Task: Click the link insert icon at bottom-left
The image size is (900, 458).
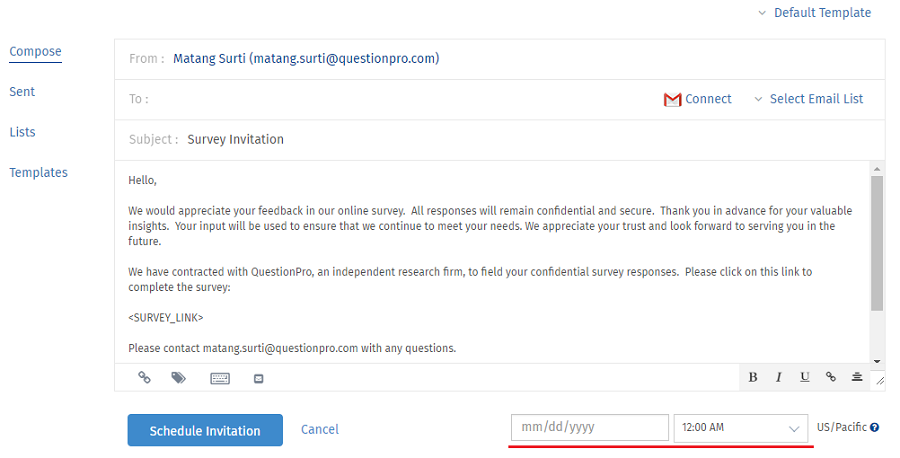Action: point(145,378)
